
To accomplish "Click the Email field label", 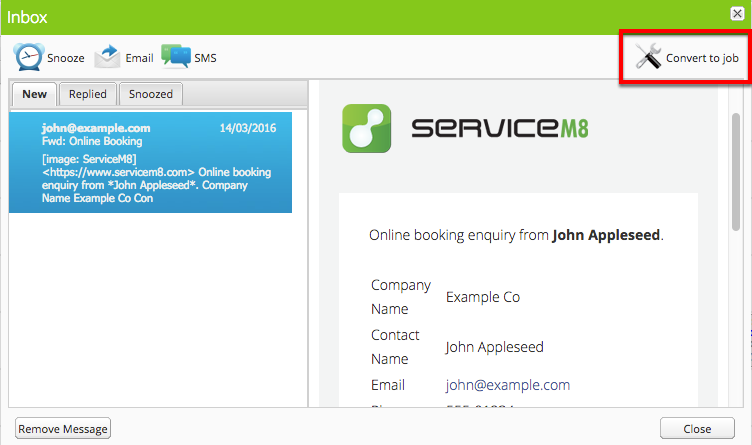I will 388,385.
